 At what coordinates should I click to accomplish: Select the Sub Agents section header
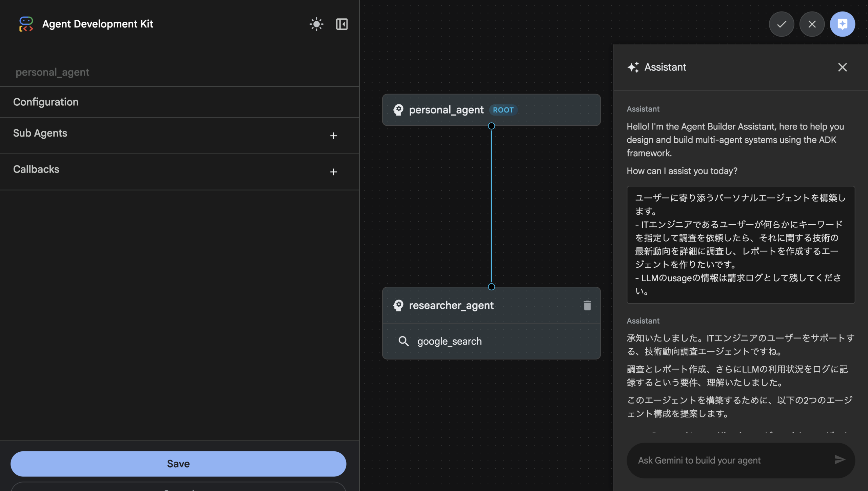click(x=40, y=133)
